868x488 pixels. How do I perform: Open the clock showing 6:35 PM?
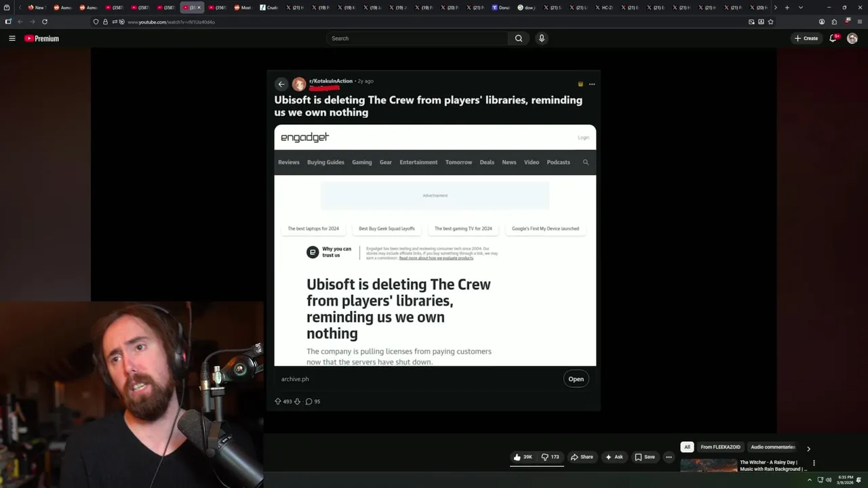coord(846,479)
